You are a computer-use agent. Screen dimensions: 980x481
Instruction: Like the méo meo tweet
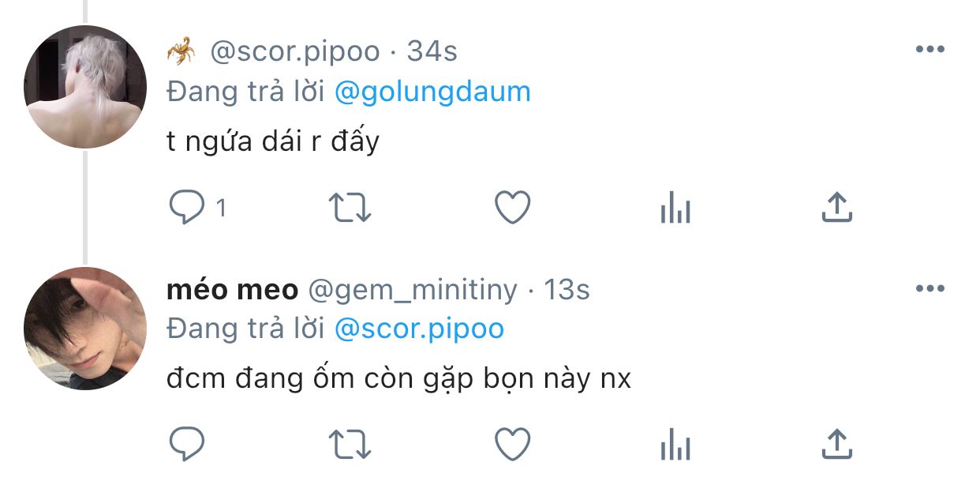512,445
